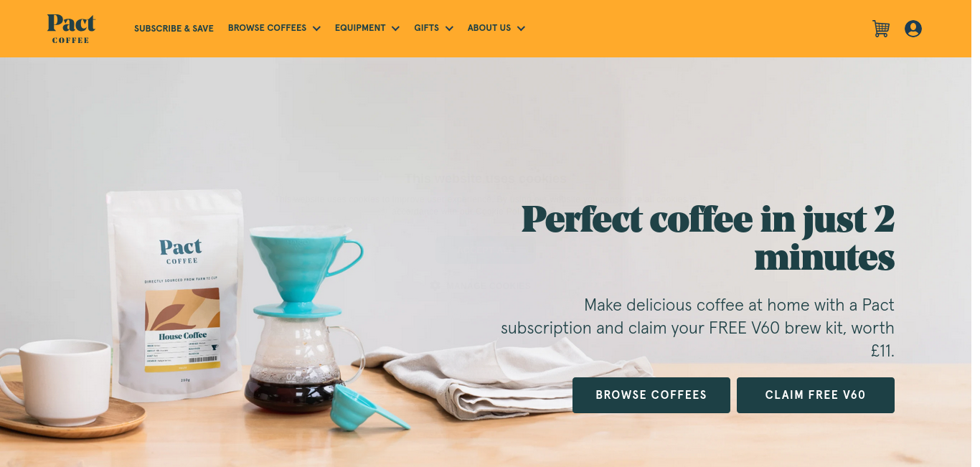Screen dimensions: 980x467
Task: Open the shopping cart icon
Action: [x=881, y=29]
